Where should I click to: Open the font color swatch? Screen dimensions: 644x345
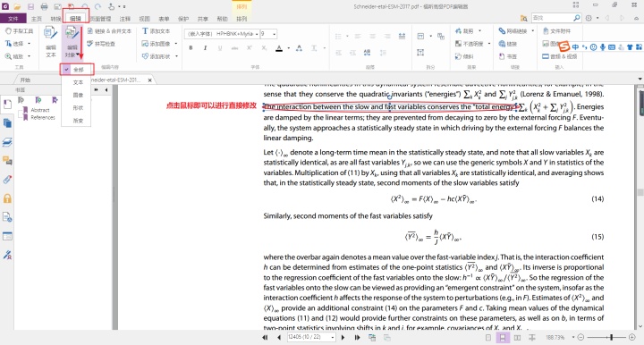tap(279, 48)
